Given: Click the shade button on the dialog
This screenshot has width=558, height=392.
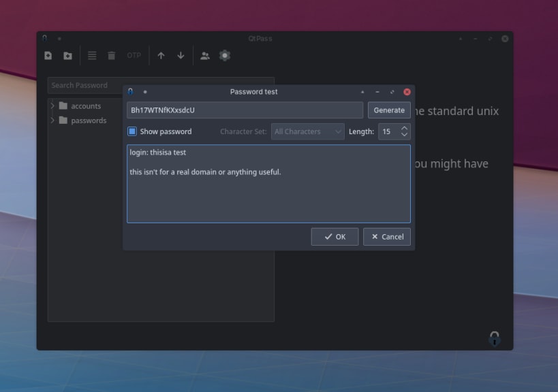Looking at the screenshot, I should click(x=362, y=91).
